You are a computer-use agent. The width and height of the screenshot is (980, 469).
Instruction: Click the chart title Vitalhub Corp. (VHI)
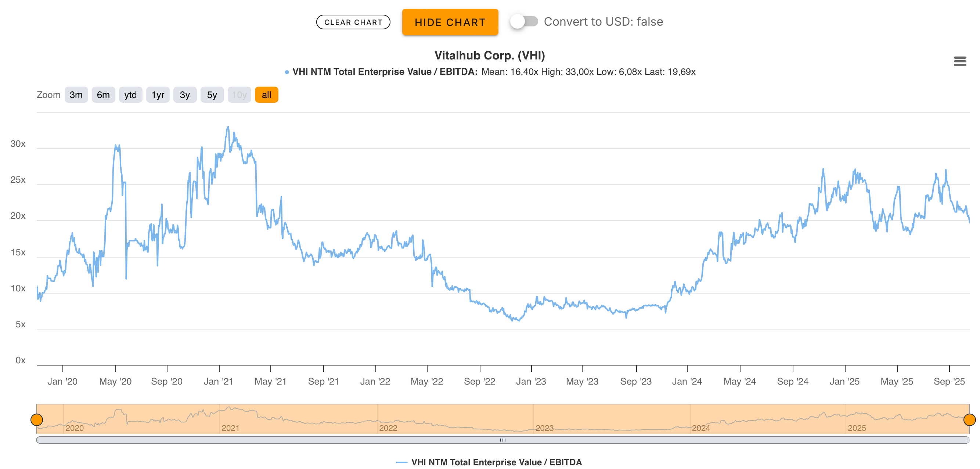click(x=490, y=55)
